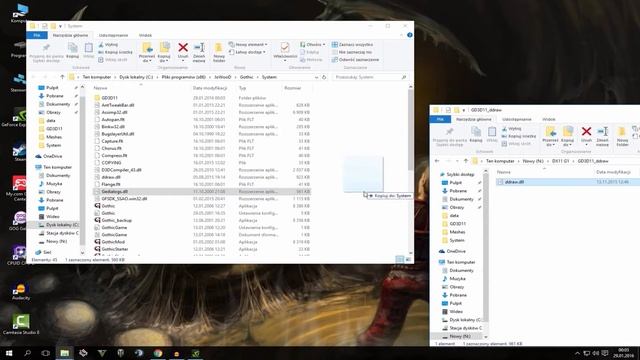640x360 pixels.
Task: Click Kopiuj do in System window ribbon
Action: [164, 52]
